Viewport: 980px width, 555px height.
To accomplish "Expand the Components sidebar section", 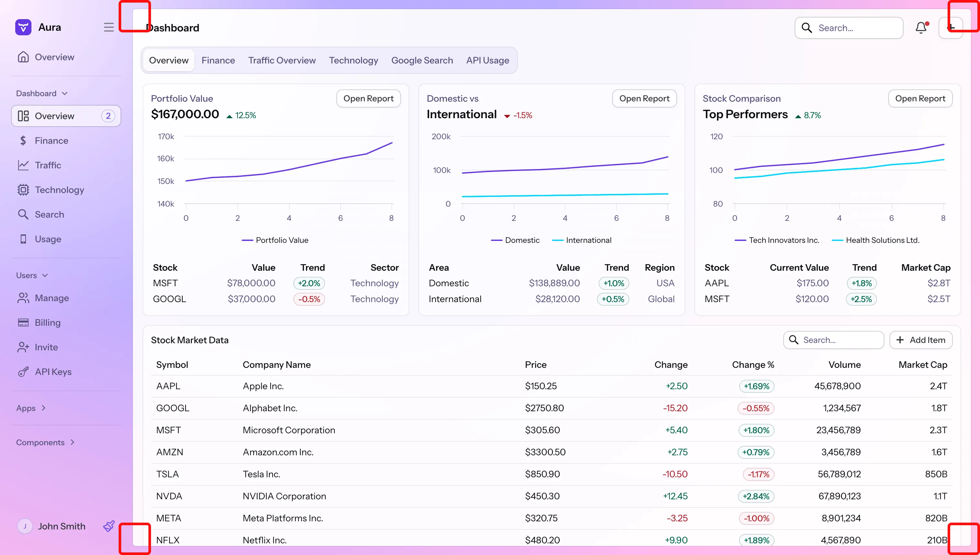I will [45, 442].
